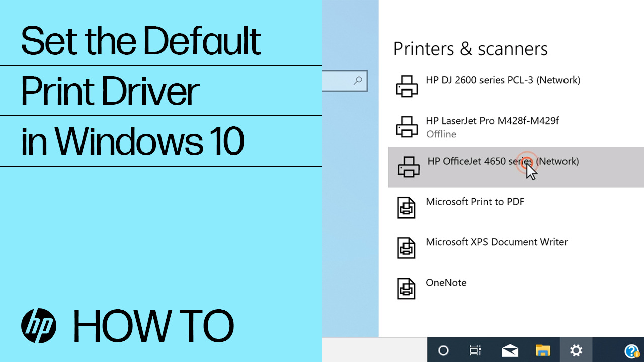Click the Microsoft XPS Document Writer icon
Screen dimensions: 644x362
[407, 247]
